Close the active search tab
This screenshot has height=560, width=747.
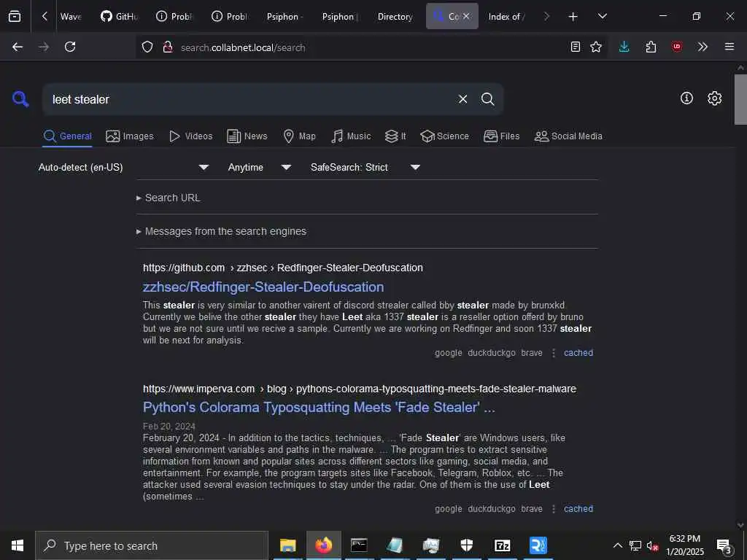pyautogui.click(x=466, y=16)
